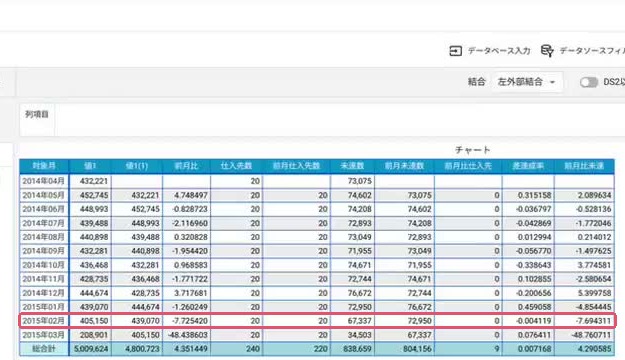Click the 2014年09月 row label
Image resolution: width=625 pixels, height=360 pixels.
click(43, 251)
